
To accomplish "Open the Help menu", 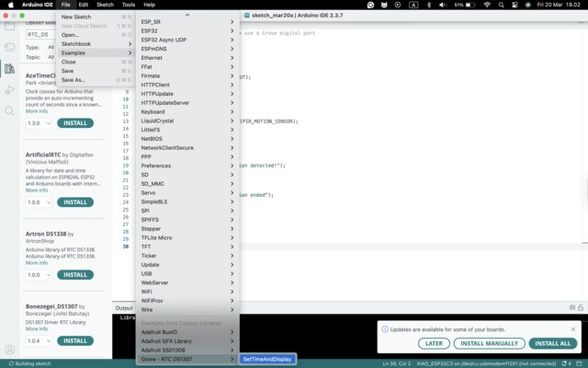I will coord(149,5).
